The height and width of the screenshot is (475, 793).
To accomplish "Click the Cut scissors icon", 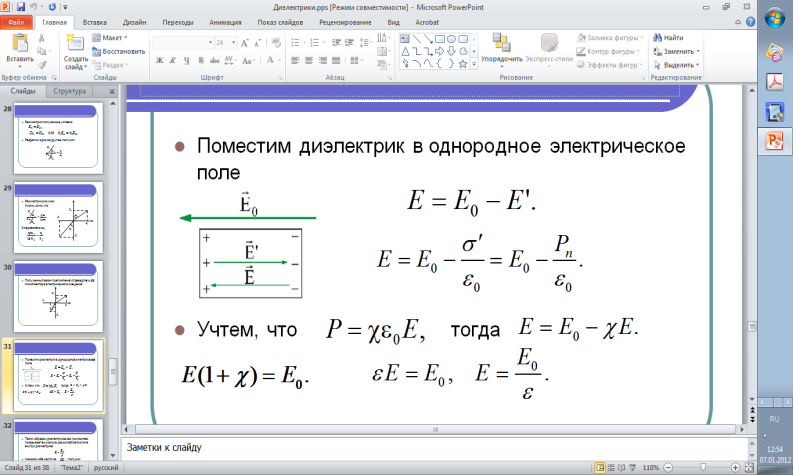I will click(x=41, y=38).
